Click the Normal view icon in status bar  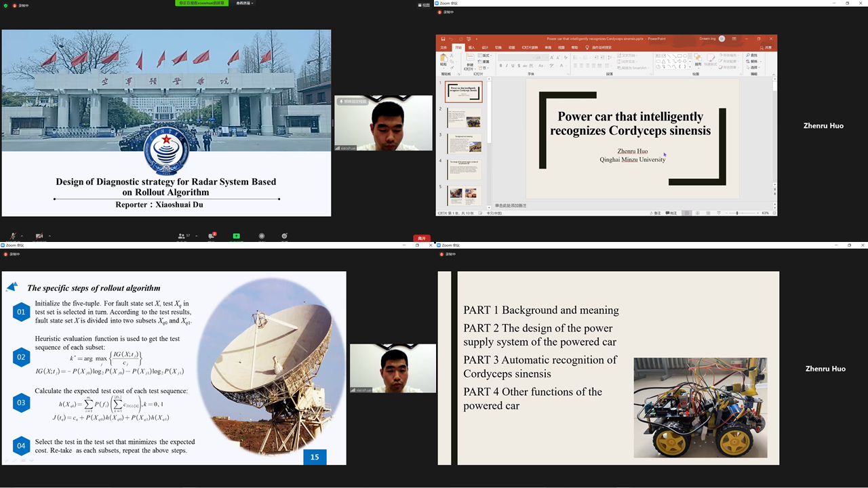click(687, 213)
